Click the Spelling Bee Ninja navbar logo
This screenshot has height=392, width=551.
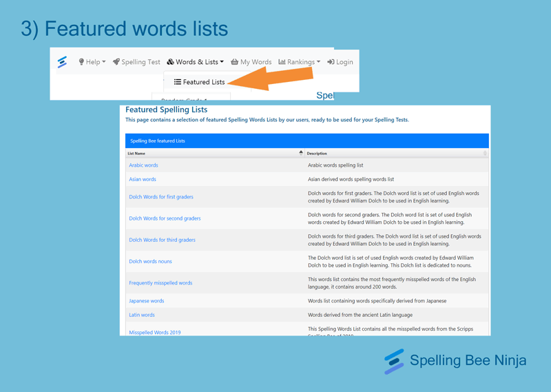tap(62, 62)
